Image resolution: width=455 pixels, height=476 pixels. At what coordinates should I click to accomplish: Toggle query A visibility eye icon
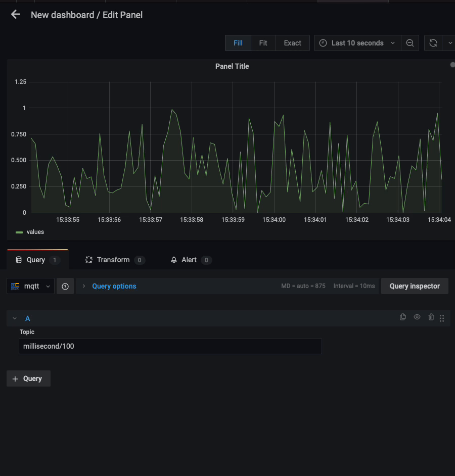coord(417,317)
